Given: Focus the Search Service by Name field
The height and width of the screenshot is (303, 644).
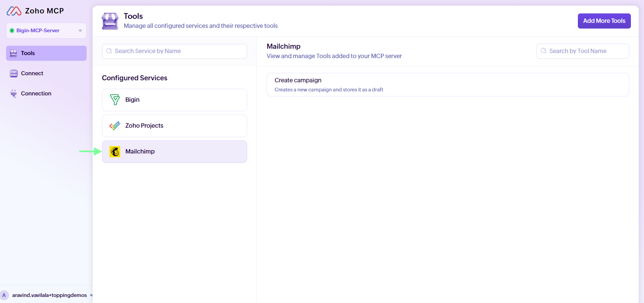Looking at the screenshot, I should click(175, 51).
